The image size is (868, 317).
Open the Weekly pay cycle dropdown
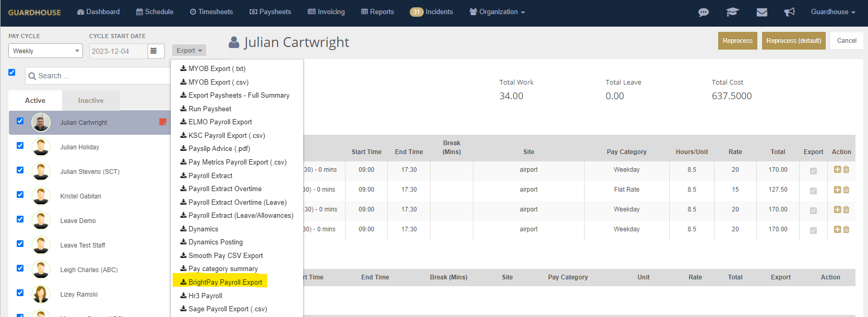[x=45, y=51]
